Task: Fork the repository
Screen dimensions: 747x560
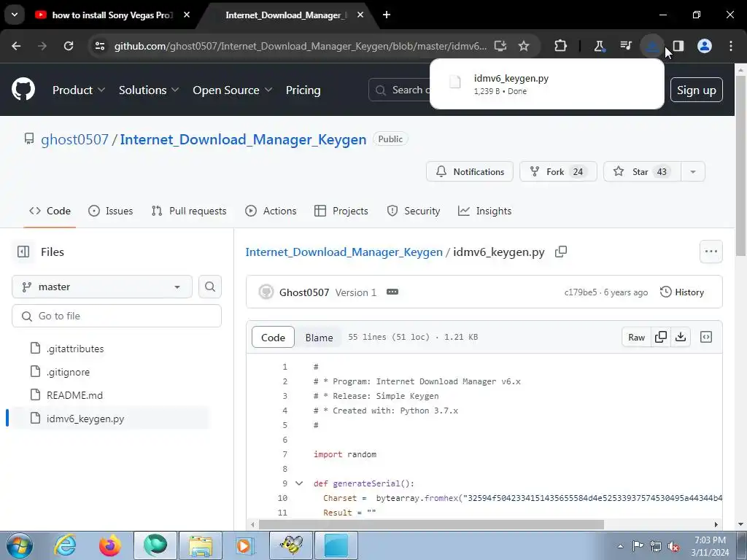Action: pos(558,171)
